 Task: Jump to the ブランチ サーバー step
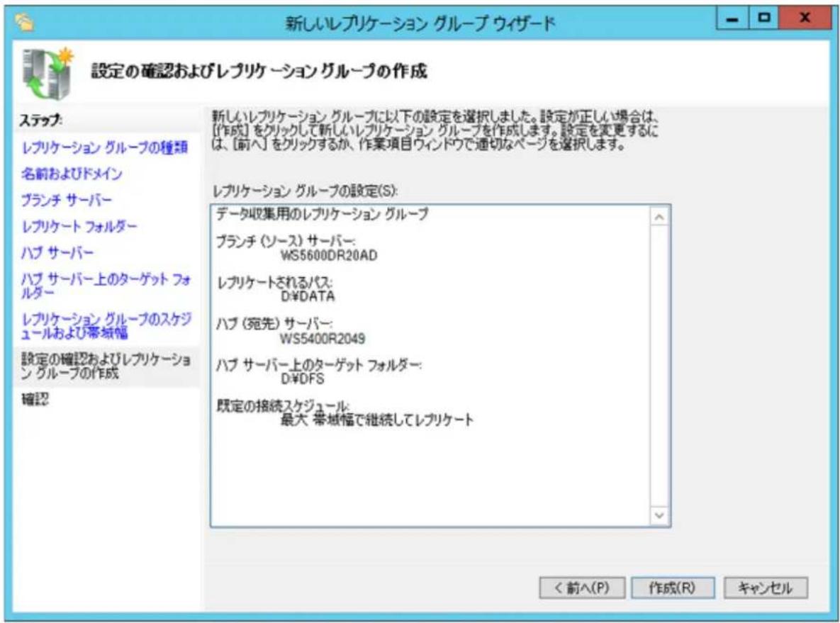(67, 200)
